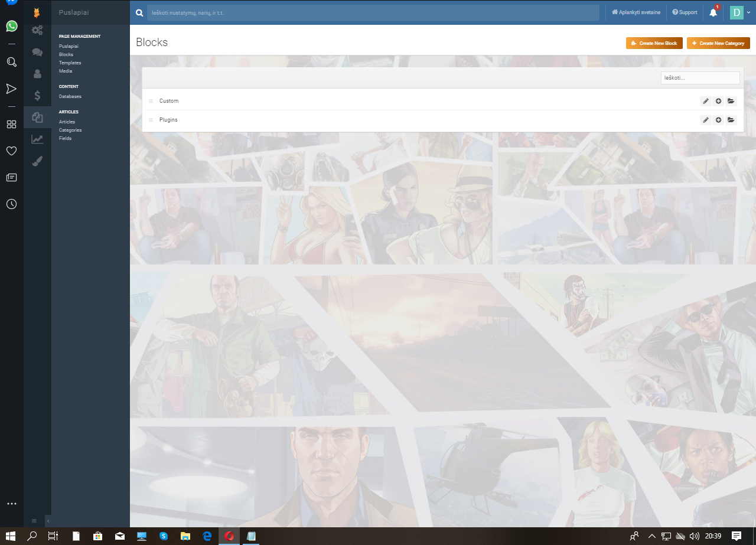
Task: Open the volume control in tray
Action: tap(695, 536)
